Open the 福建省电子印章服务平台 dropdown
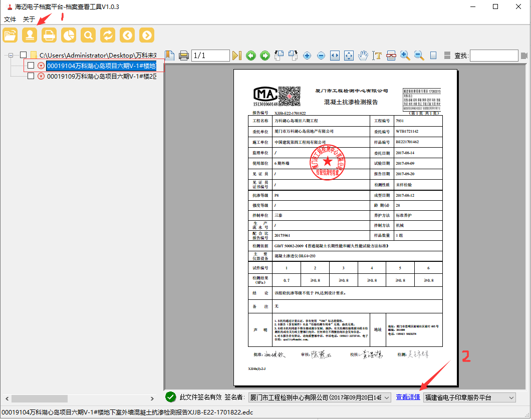 (x=511, y=397)
